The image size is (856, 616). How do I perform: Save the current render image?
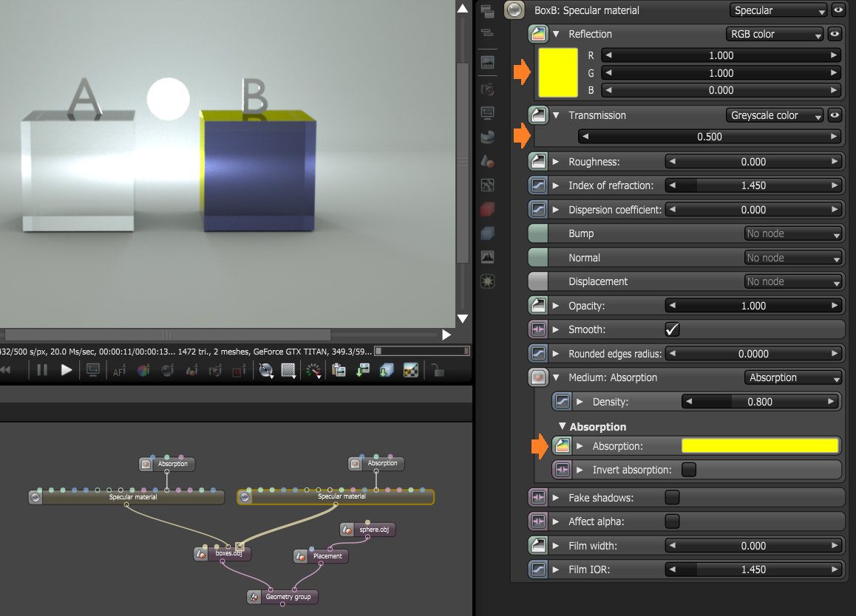[x=362, y=370]
